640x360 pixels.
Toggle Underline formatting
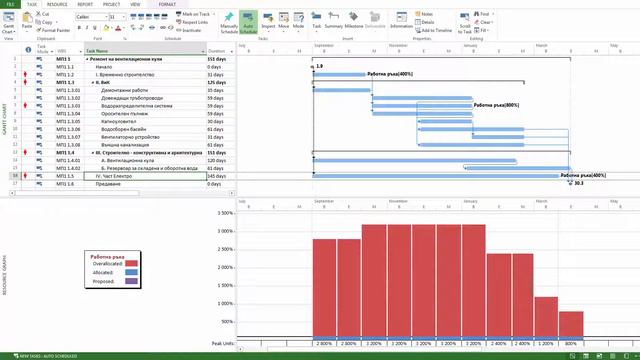95,28
